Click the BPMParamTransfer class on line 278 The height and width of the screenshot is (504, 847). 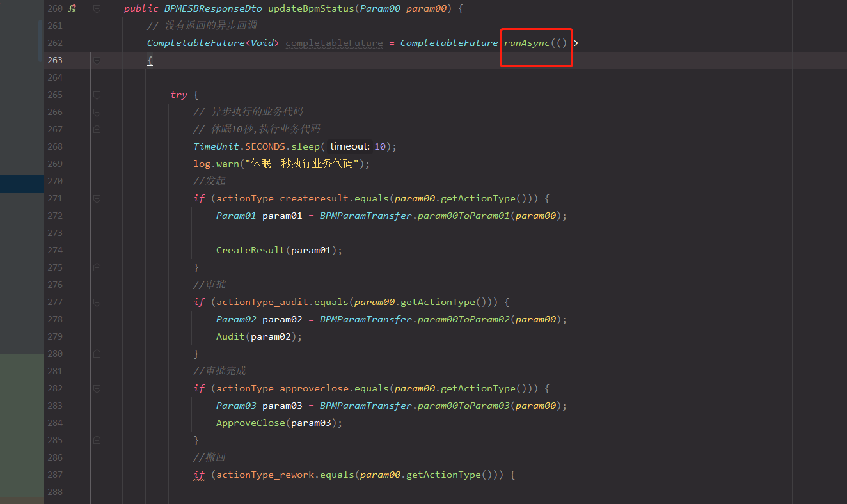[x=366, y=319]
